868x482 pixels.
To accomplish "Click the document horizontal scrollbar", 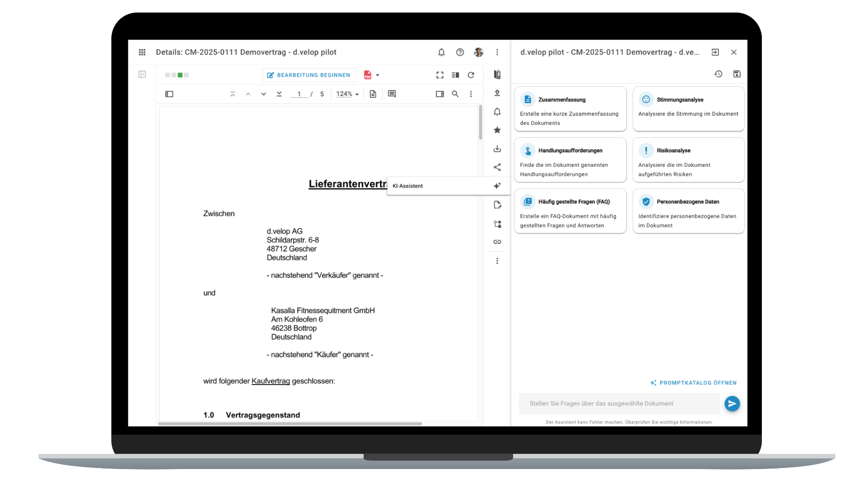I will tap(290, 424).
